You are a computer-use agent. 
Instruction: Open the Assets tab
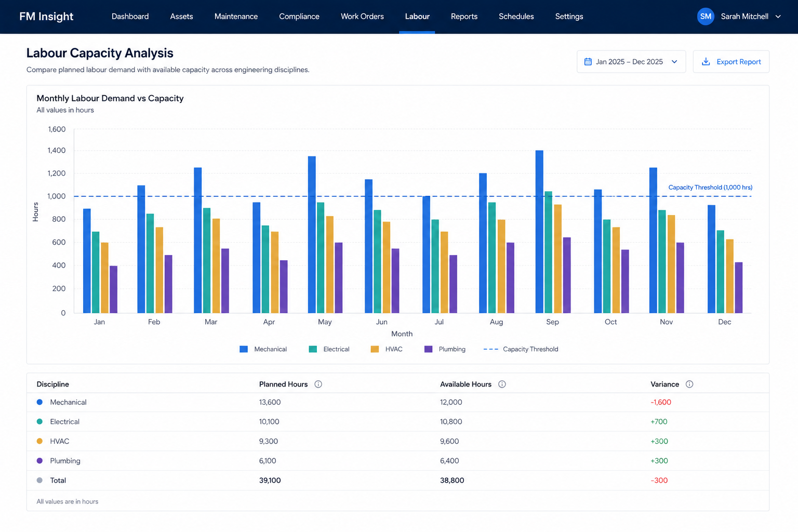coord(181,17)
